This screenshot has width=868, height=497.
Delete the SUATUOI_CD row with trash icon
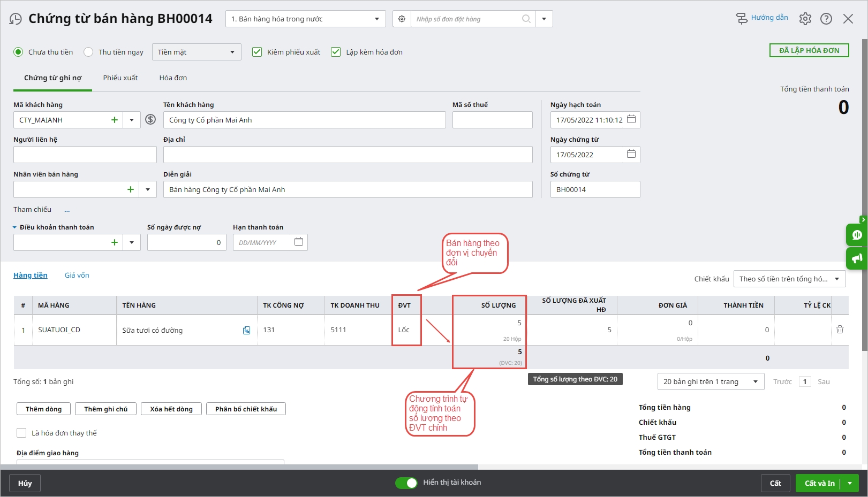840,330
